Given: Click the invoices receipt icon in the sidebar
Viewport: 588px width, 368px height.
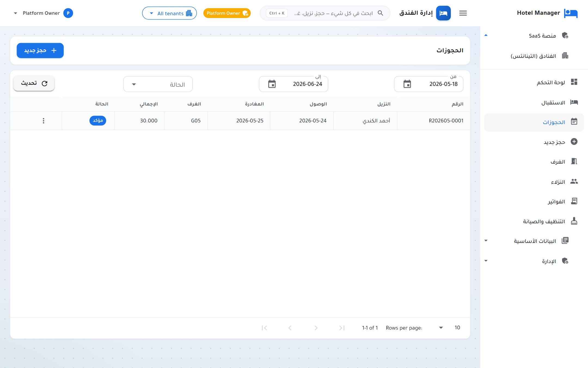Looking at the screenshot, I should tap(574, 201).
